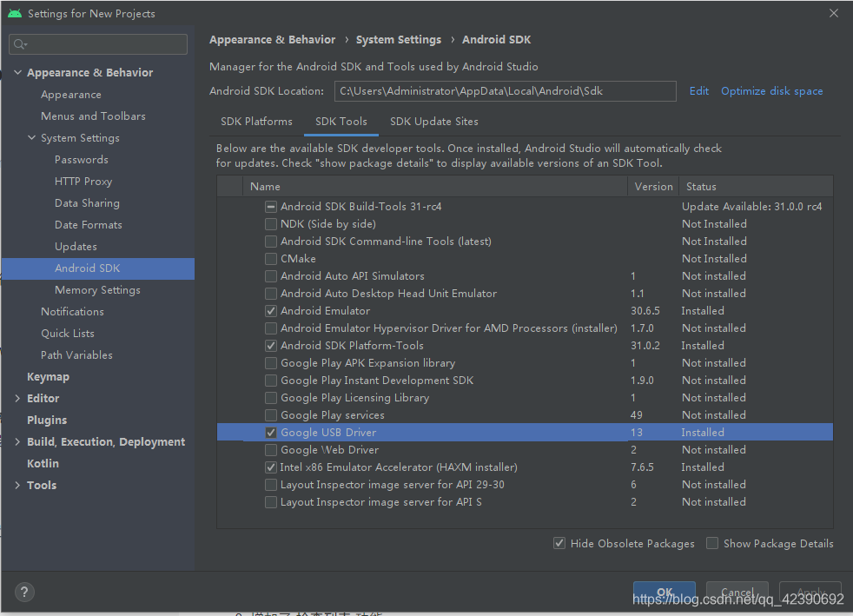
Task: Click the settings search input field
Action: click(98, 44)
